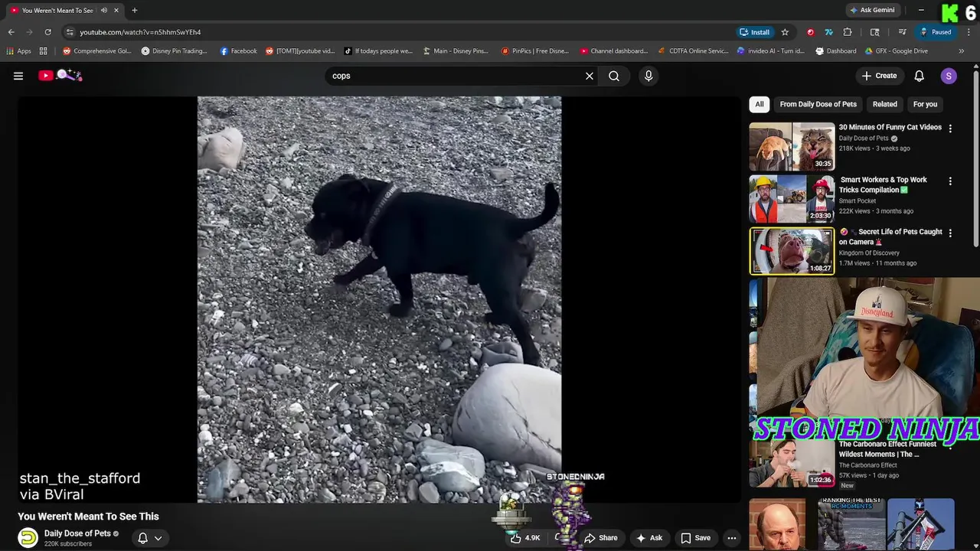
Task: Open the Apps bookmark shortcut
Action: (x=18, y=51)
